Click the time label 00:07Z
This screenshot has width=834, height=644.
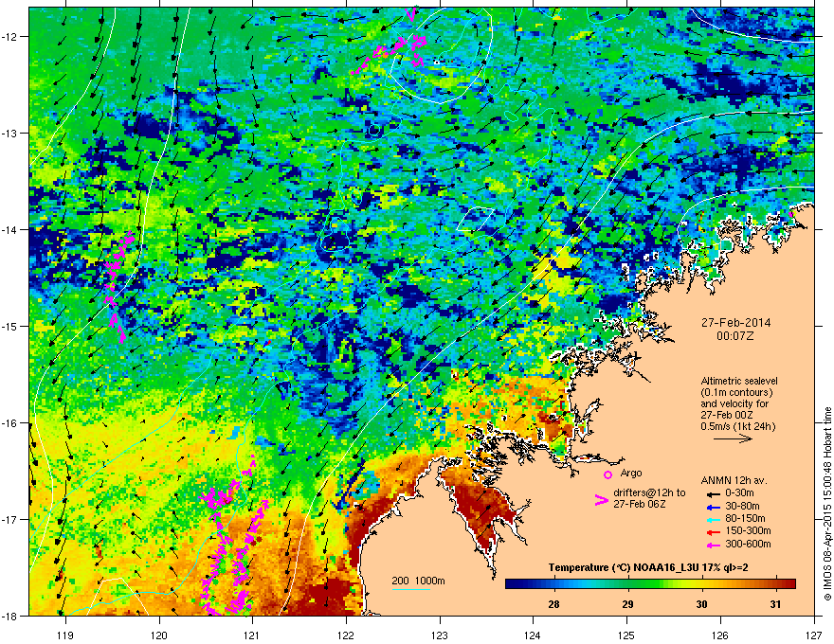(735, 336)
